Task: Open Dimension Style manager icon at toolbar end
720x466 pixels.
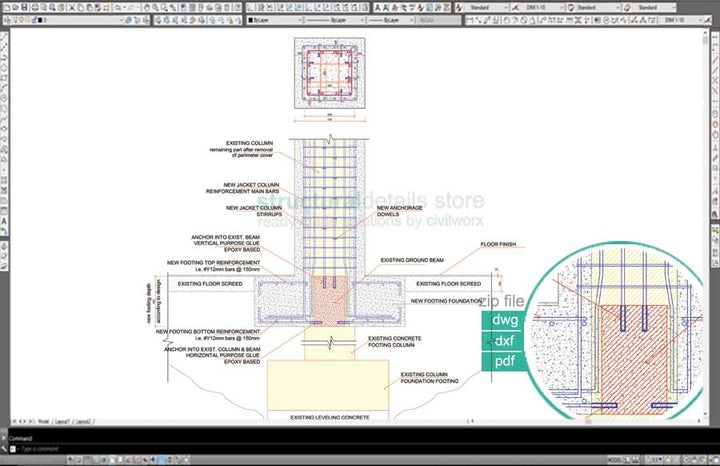Action: [708, 20]
